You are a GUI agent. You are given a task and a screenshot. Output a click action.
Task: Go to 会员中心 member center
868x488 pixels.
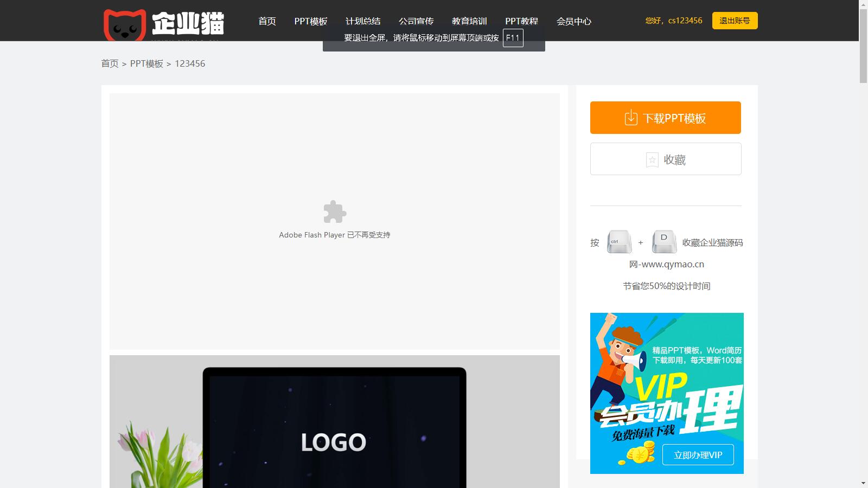(x=573, y=21)
